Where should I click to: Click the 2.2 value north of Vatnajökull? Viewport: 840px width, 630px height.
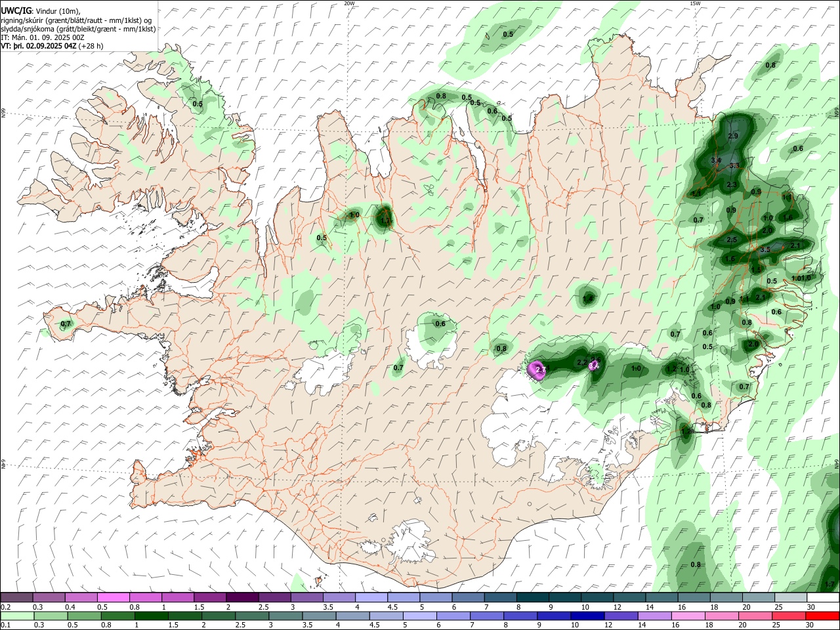(581, 363)
